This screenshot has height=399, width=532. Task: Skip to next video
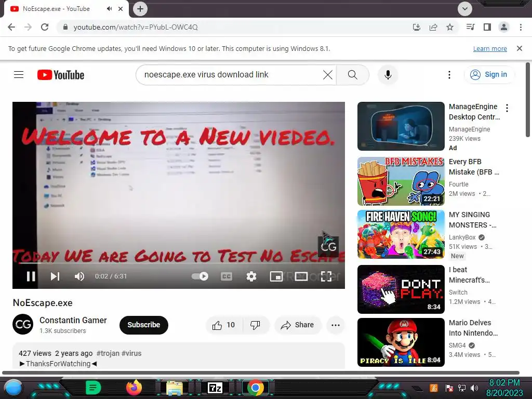point(55,276)
